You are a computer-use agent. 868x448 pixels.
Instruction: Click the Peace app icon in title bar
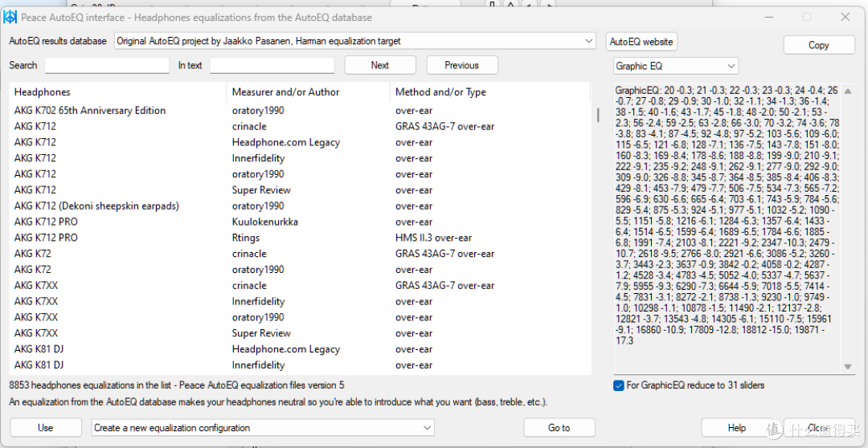pyautogui.click(x=10, y=17)
